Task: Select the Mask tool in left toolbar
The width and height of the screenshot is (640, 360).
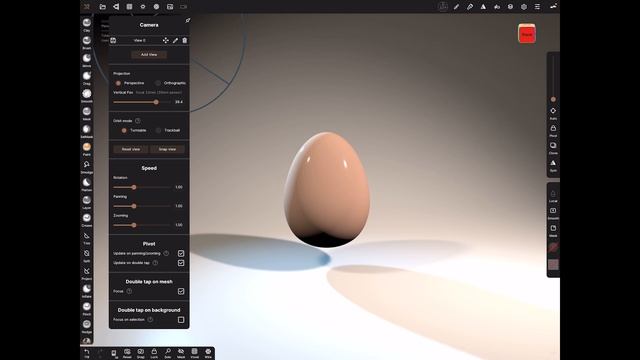Action: (x=87, y=113)
